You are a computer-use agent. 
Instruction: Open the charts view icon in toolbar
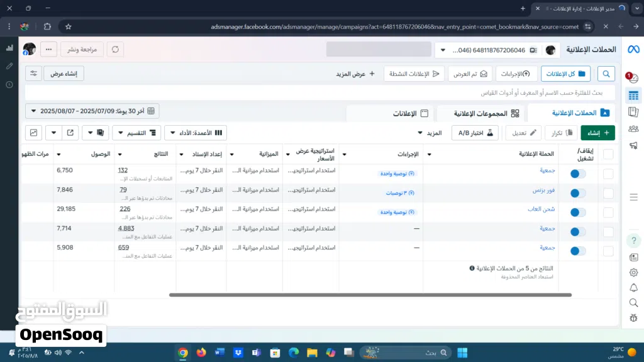coord(33,133)
